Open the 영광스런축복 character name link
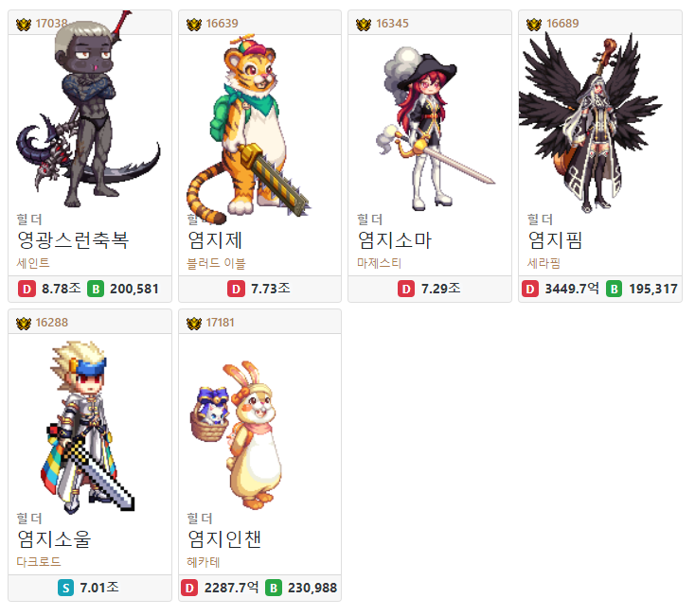 73,240
